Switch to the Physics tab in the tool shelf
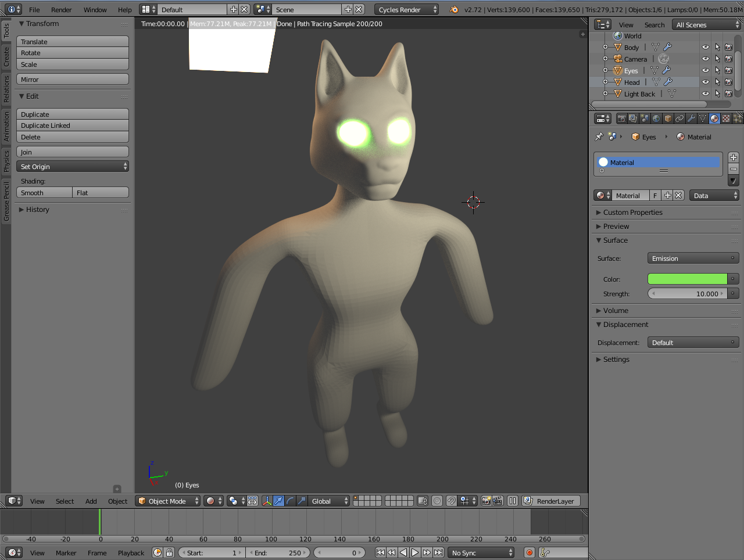Screen dimensions: 744x560 [x=6, y=161]
